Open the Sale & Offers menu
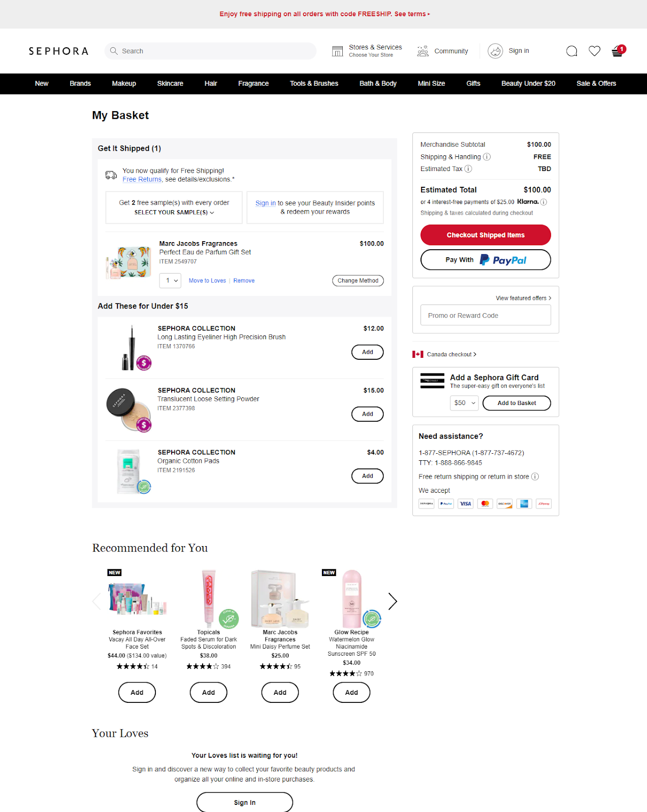Screen dimensions: 647x812 (596, 84)
